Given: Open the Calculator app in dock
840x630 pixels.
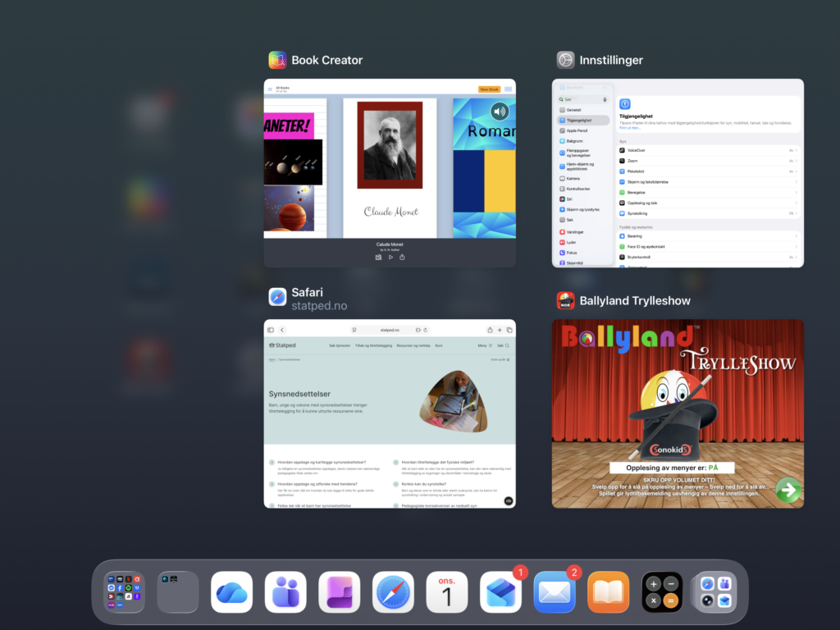Looking at the screenshot, I should click(x=662, y=592).
